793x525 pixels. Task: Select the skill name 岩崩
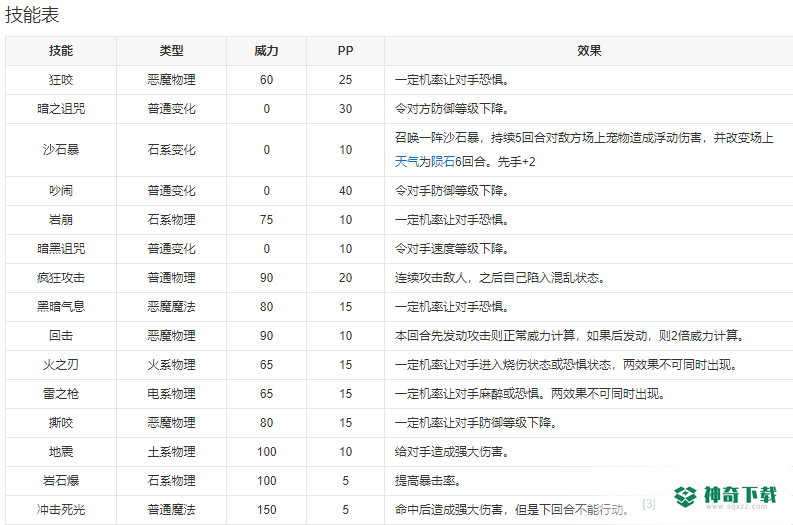[x=61, y=220]
